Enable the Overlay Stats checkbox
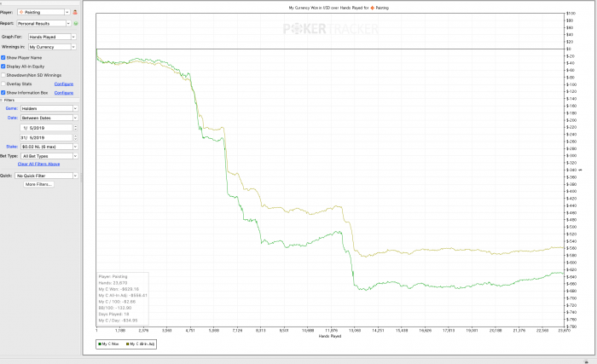Image resolution: width=597 pixels, height=364 pixels. 3,84
